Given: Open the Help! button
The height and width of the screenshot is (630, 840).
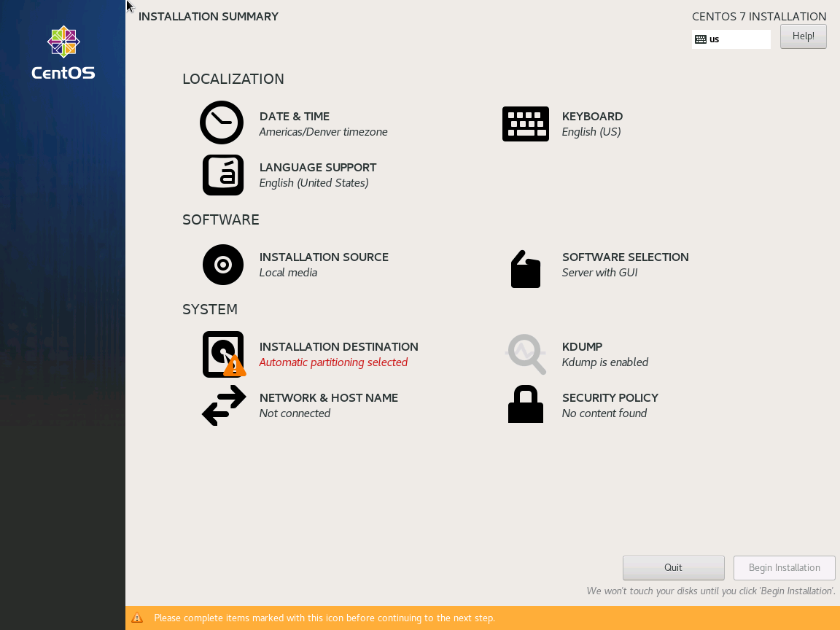Looking at the screenshot, I should [x=803, y=36].
